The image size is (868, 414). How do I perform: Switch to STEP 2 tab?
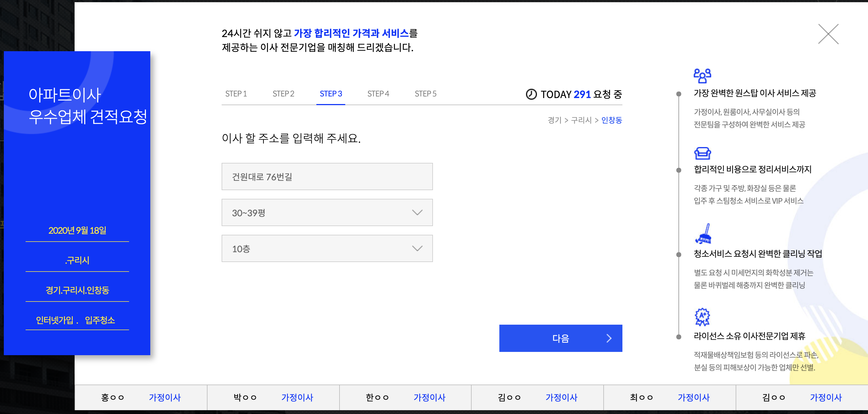click(283, 94)
